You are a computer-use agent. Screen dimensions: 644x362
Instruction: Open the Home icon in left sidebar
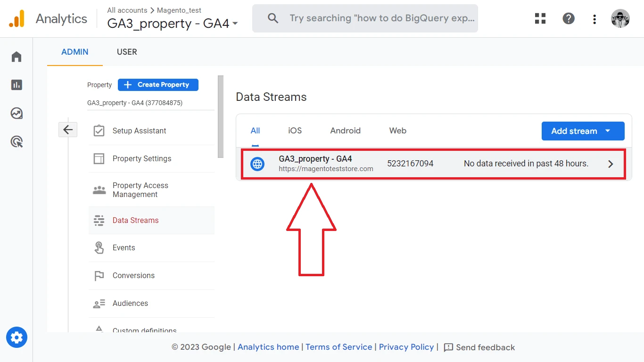click(17, 57)
